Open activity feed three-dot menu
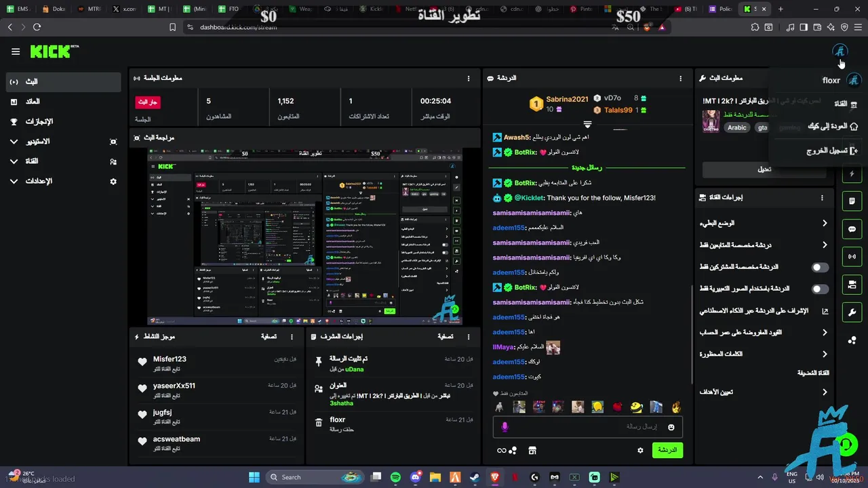 [292, 337]
